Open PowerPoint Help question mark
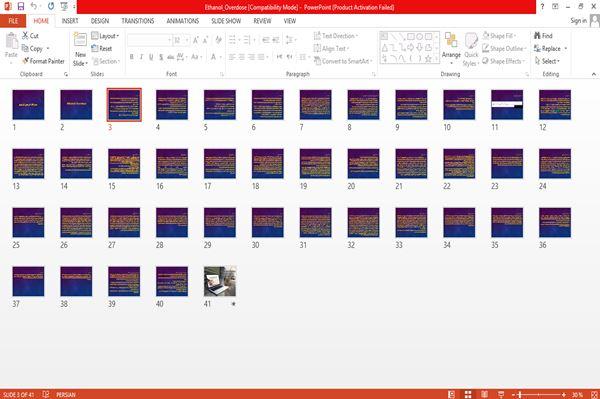 542,7
